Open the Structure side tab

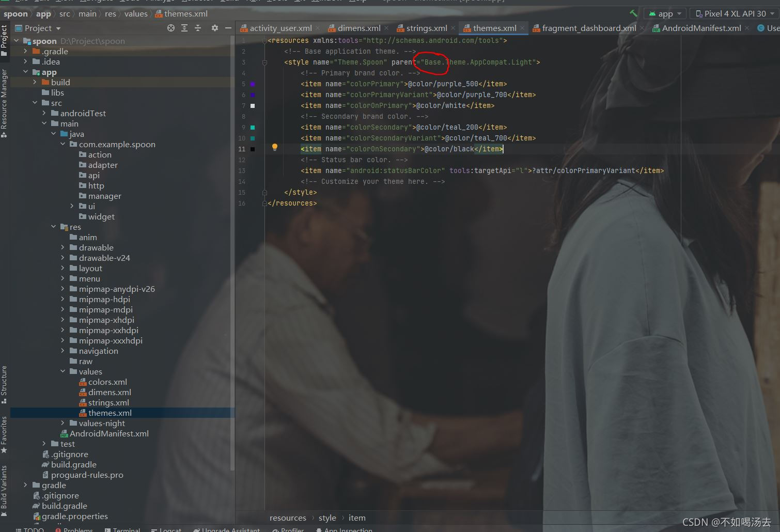pos(4,385)
